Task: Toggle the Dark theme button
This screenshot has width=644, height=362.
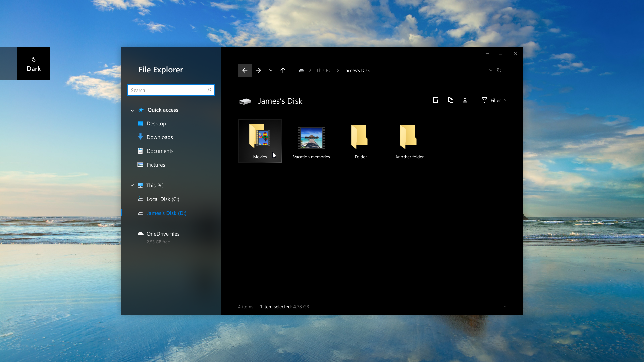Action: click(34, 64)
